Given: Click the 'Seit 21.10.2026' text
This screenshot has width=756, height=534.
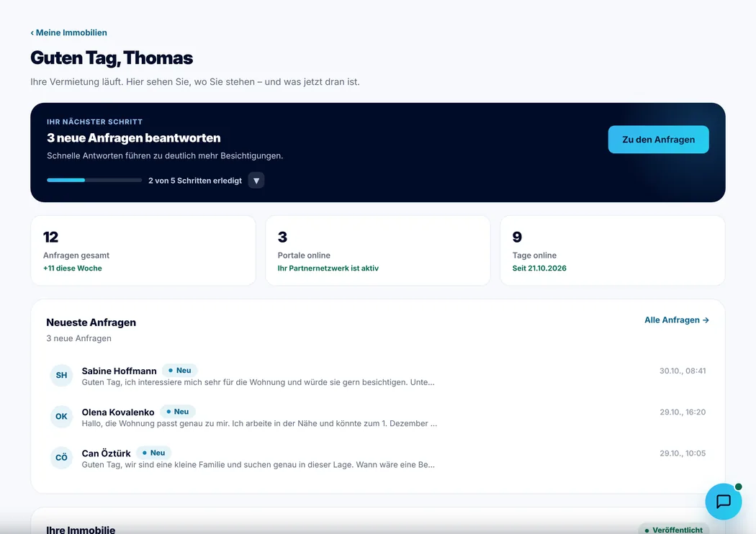Looking at the screenshot, I should 539,268.
